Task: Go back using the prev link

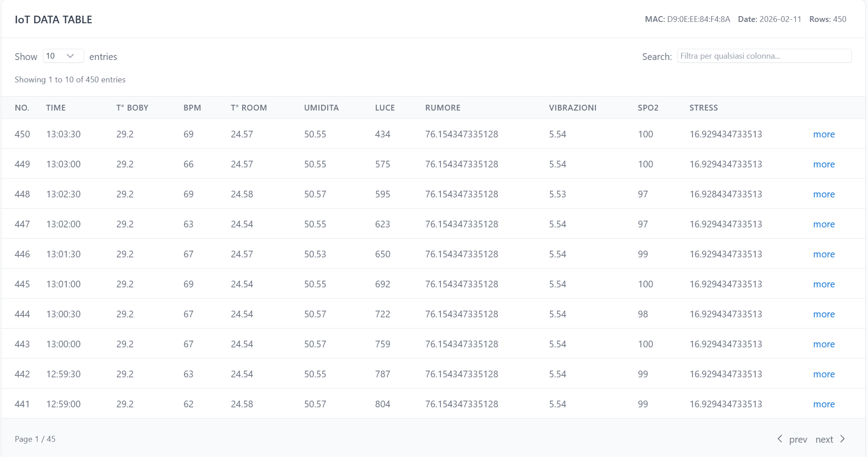Action: pyautogui.click(x=798, y=440)
